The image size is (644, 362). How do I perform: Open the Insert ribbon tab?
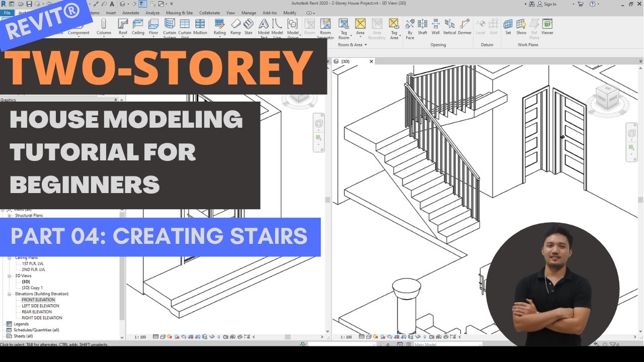click(x=111, y=13)
